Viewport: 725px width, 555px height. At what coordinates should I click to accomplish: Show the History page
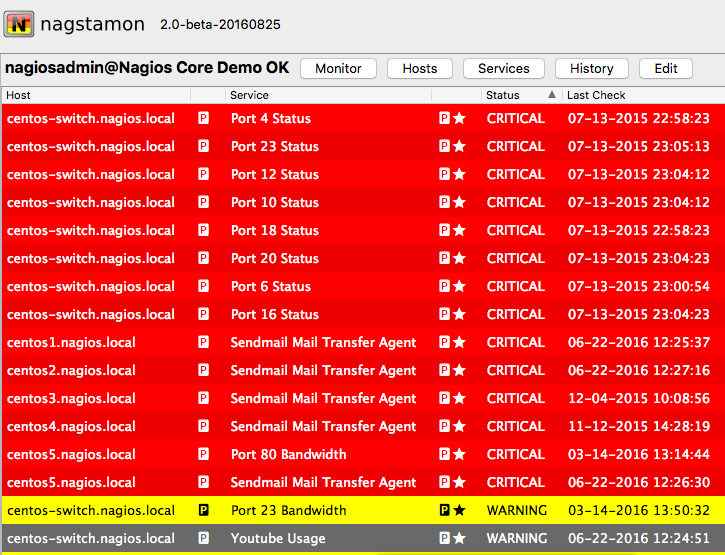pos(591,68)
